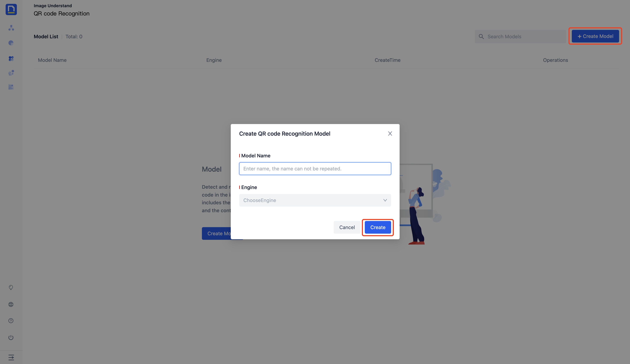630x364 pixels.
Task: Click the menu/hamburger icon at bottom
Action: 11,357
